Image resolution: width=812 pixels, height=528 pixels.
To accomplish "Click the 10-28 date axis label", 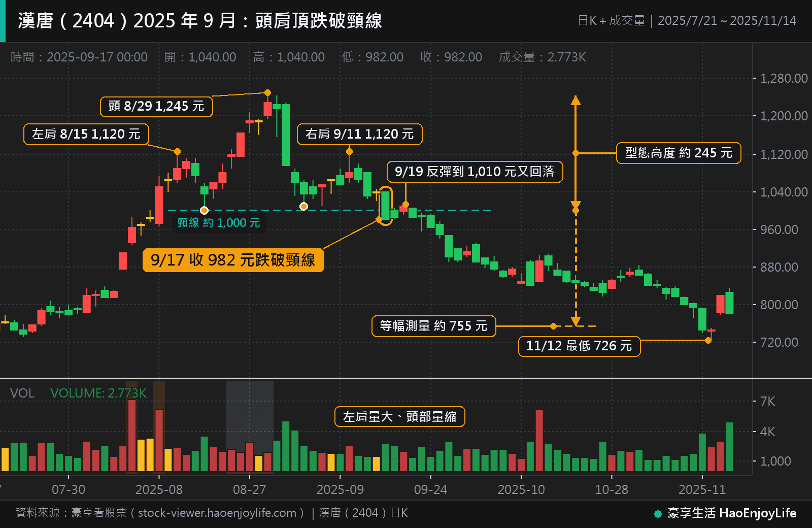I will tap(612, 490).
